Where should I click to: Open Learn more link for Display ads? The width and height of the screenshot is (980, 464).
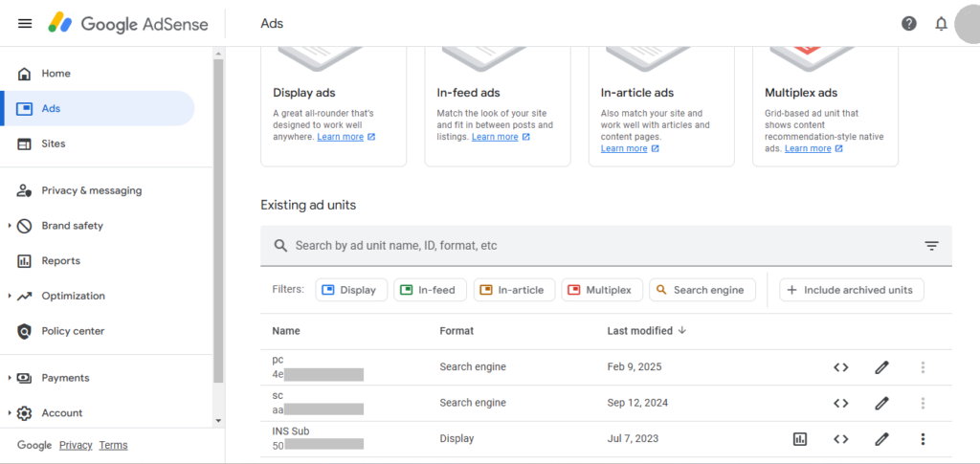coord(340,137)
